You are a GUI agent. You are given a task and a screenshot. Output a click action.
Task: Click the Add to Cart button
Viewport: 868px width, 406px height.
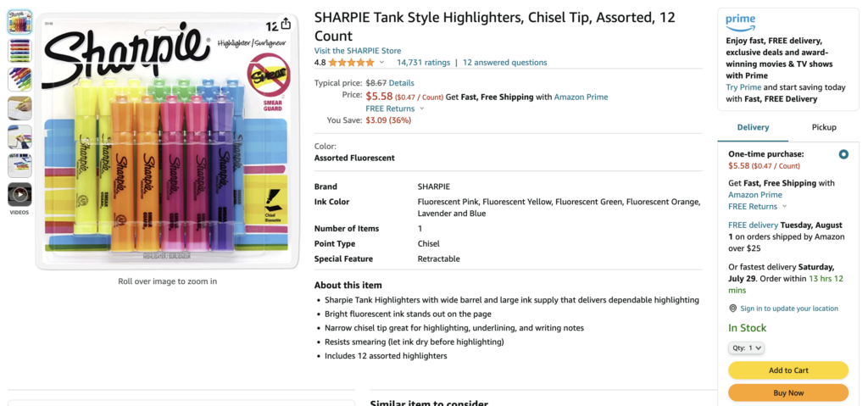(x=788, y=370)
